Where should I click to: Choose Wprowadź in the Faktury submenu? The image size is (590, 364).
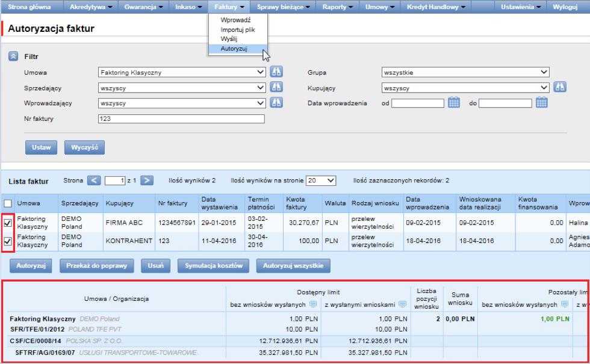pos(235,20)
